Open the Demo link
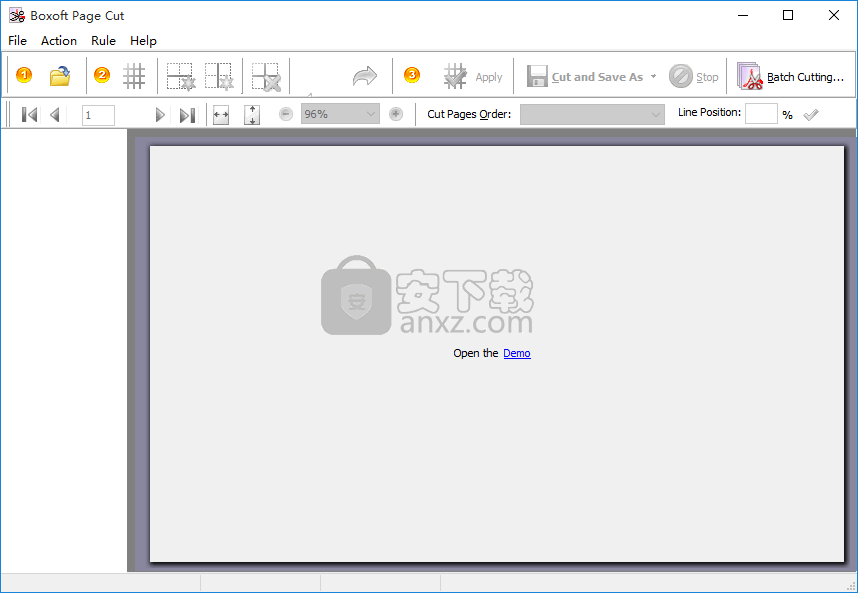The height and width of the screenshot is (593, 858). click(517, 353)
